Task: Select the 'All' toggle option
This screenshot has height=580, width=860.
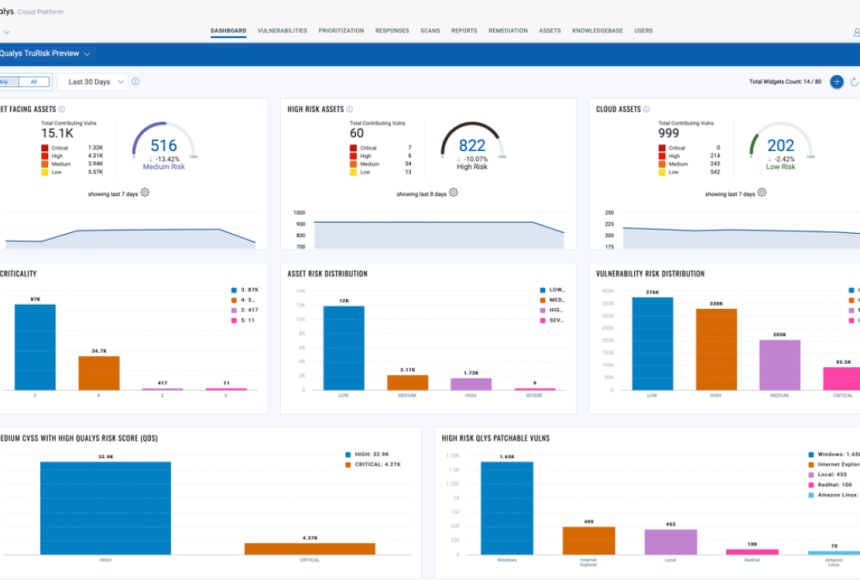Action: 33,82
